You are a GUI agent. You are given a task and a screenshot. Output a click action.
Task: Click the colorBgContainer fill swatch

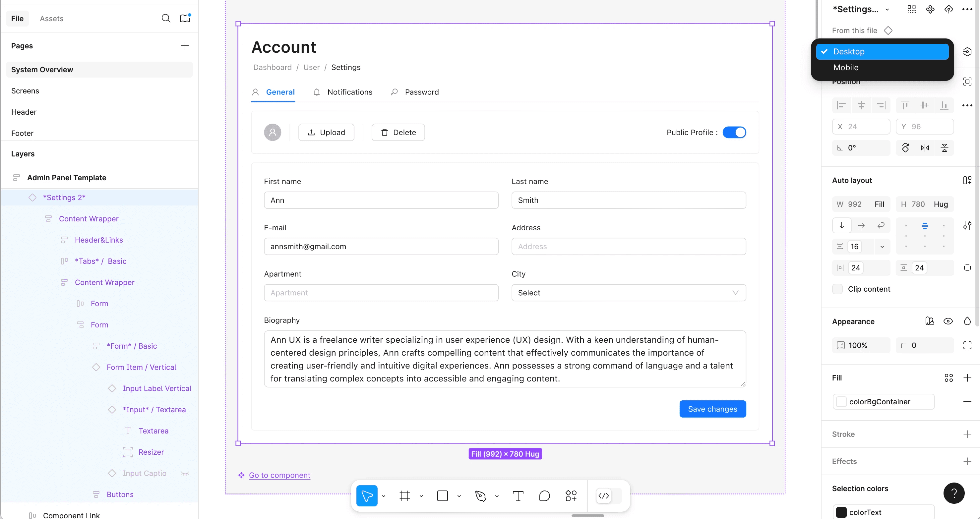(x=841, y=401)
